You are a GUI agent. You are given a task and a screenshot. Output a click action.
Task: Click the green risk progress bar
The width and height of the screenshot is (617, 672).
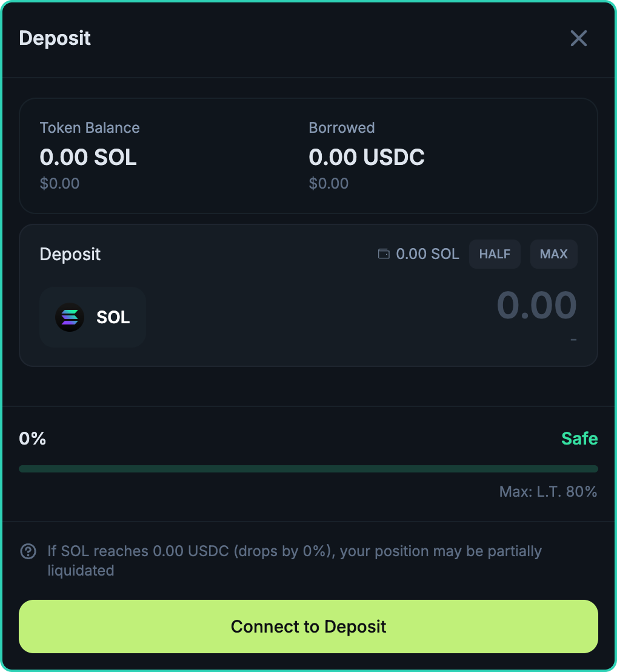click(x=308, y=468)
